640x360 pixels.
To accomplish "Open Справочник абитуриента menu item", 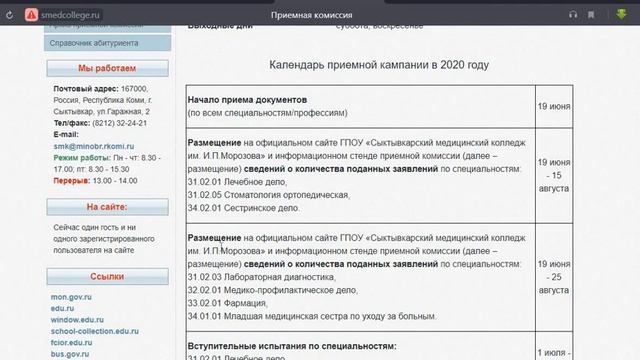I will 107,43.
